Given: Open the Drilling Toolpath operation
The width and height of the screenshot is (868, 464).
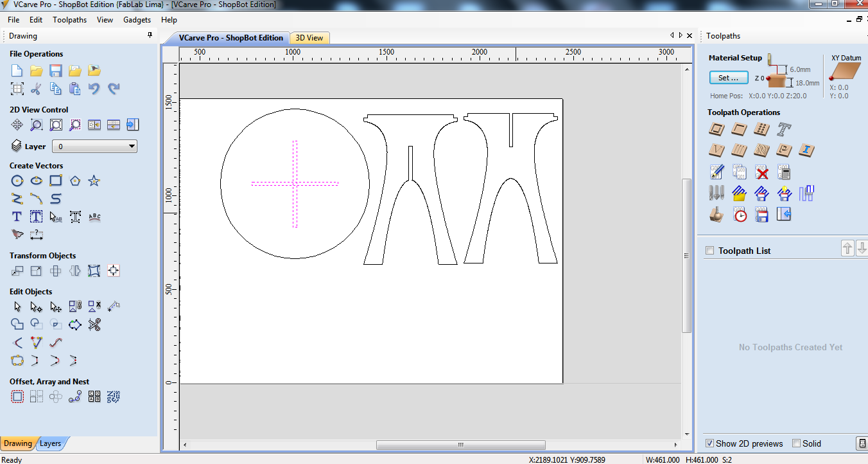Looking at the screenshot, I should [x=761, y=130].
